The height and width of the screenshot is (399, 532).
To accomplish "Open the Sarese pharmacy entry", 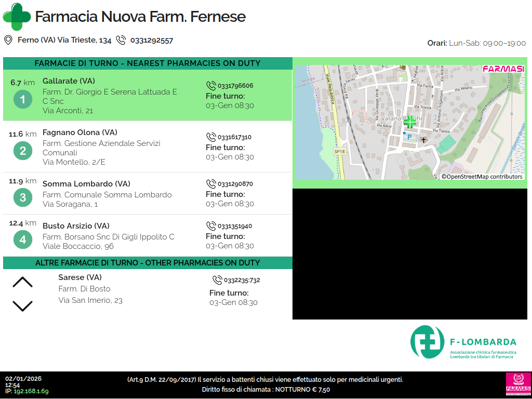I will pyautogui.click(x=80, y=277).
